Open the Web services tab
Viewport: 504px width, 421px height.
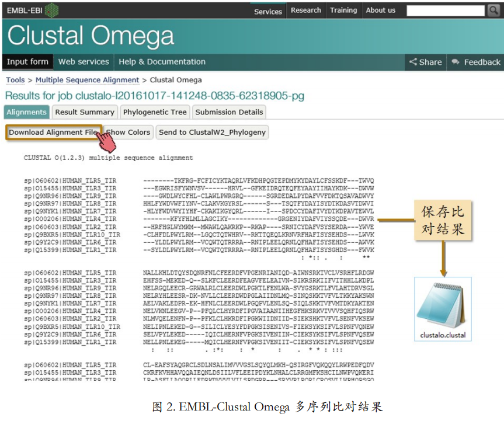(x=84, y=62)
